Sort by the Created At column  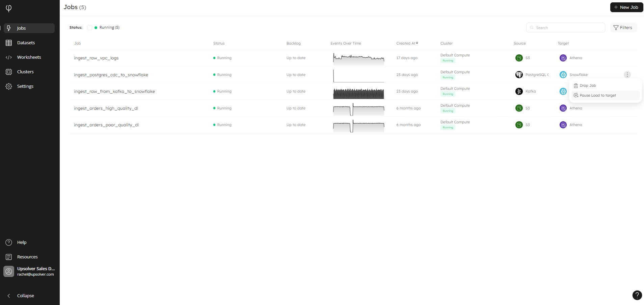(407, 44)
